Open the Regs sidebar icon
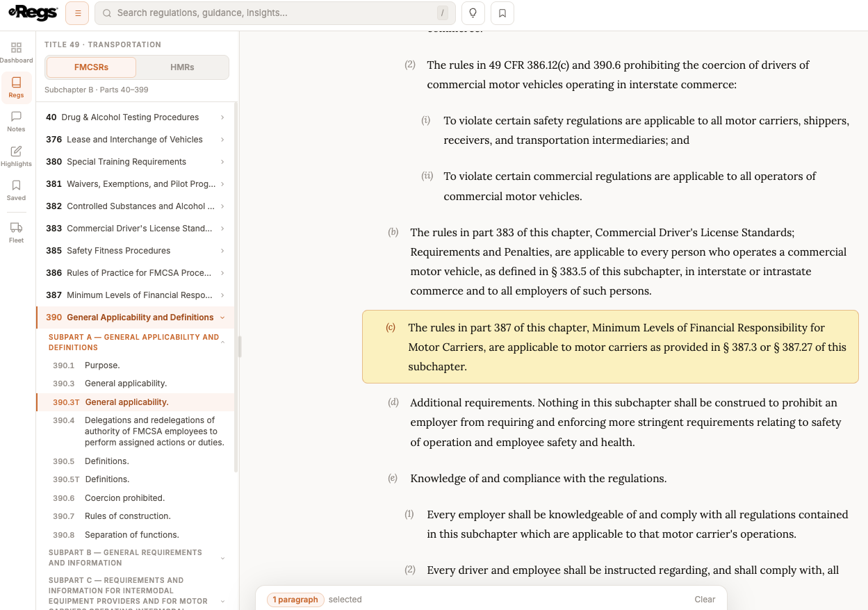868x610 pixels. 16,88
